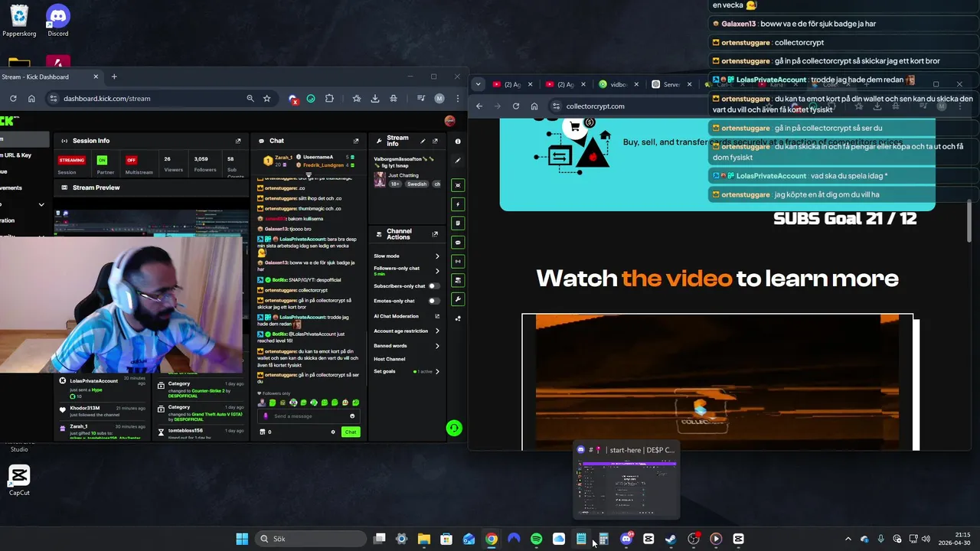Send message with green Chat button
Image resolution: width=980 pixels, height=551 pixels.
(351, 432)
